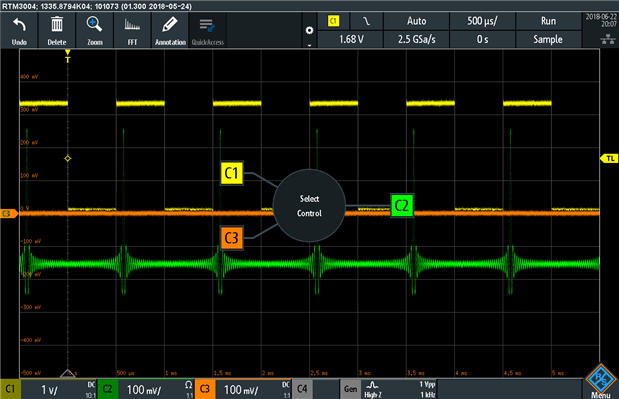
Task: Toggle channel C2 label in bottom bar
Action: [x=107, y=389]
